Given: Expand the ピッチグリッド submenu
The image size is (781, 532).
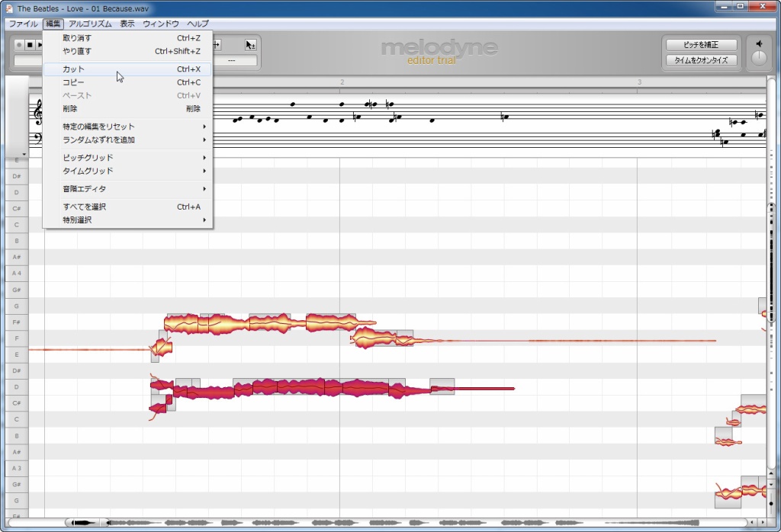Looking at the screenshot, I should tap(128, 157).
